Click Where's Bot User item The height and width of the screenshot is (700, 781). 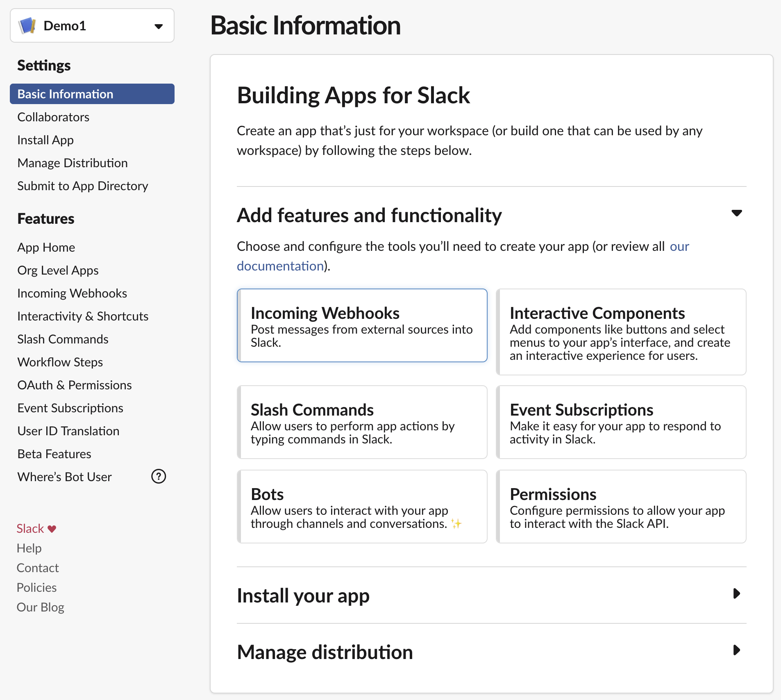[x=65, y=477]
